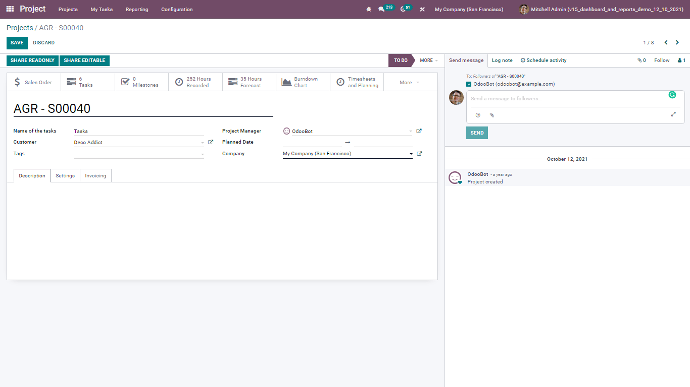Screen dimensions: 690x387
Task: Click the Name of the tasks field
Action: click(139, 131)
